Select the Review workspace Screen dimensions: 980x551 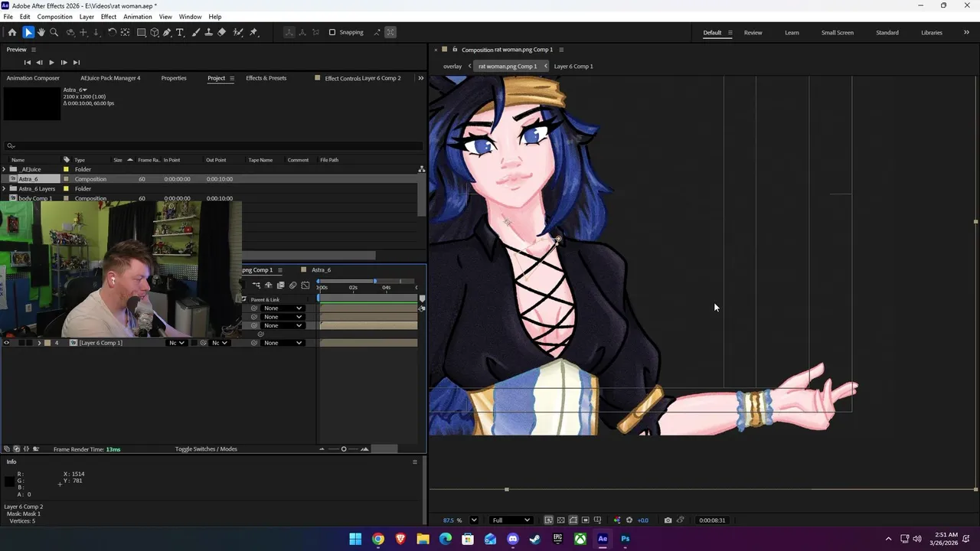(x=753, y=32)
